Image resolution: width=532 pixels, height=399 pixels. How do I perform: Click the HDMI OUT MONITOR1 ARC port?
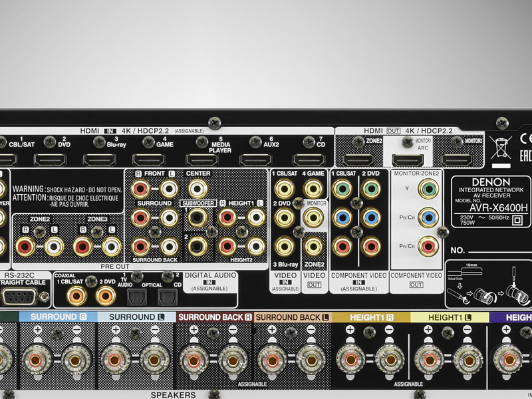coord(408,160)
